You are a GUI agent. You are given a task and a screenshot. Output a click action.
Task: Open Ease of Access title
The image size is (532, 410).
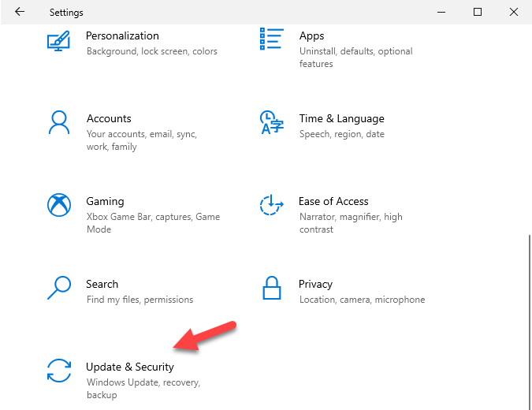point(333,201)
